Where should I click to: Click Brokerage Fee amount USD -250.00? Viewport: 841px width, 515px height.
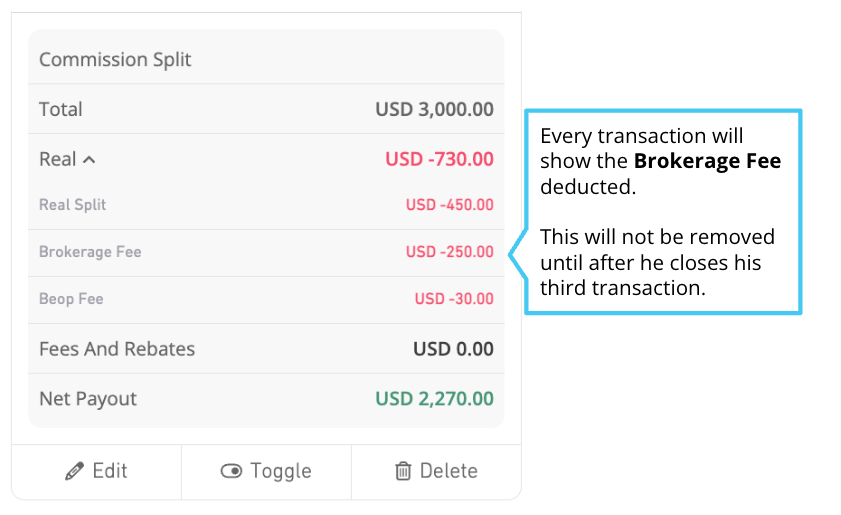pyautogui.click(x=449, y=252)
